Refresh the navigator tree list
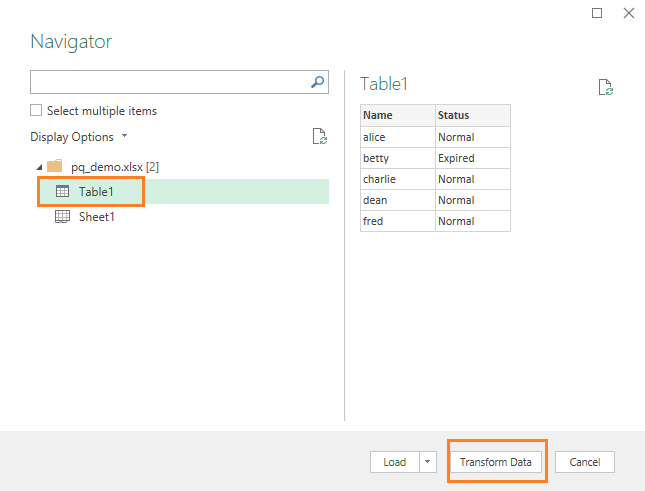This screenshot has width=645, height=491. [319, 137]
